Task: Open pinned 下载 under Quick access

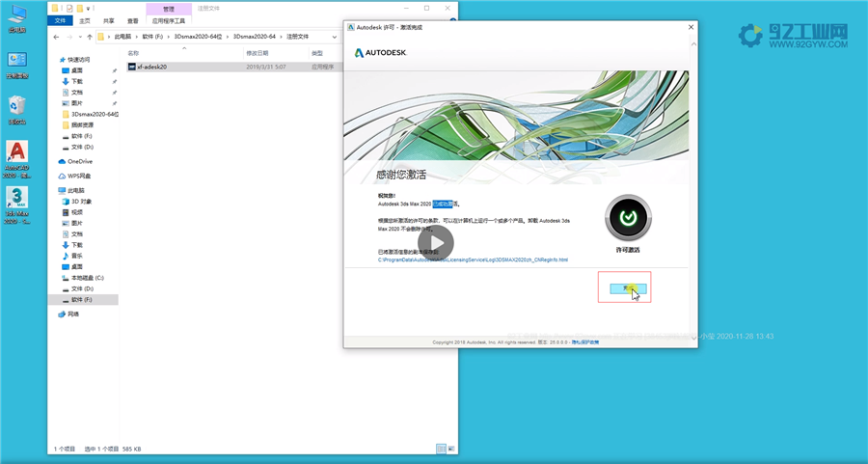Action: point(72,81)
